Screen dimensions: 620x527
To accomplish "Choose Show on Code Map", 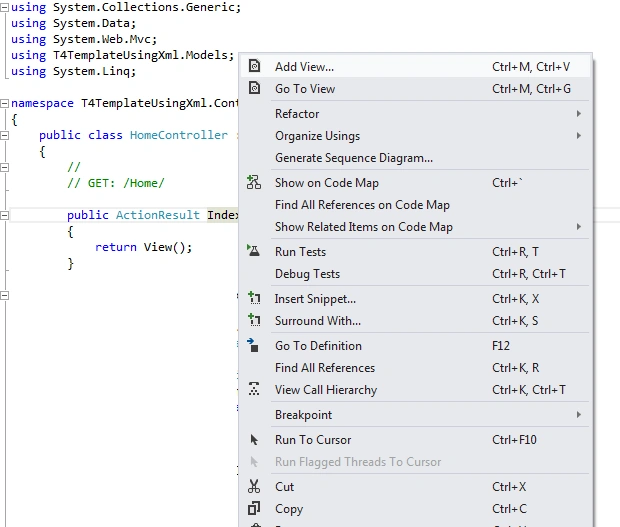I will [415, 183].
